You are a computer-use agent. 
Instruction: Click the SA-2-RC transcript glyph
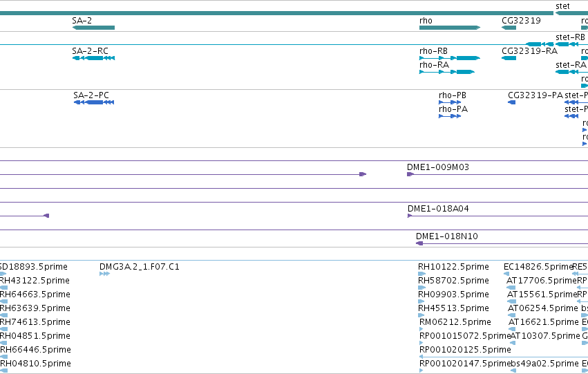coord(93,58)
